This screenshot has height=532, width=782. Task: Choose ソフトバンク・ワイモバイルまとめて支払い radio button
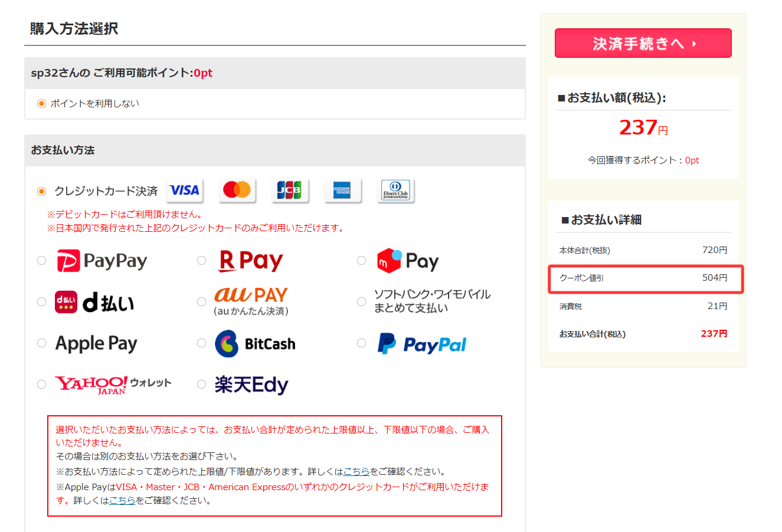point(361,302)
